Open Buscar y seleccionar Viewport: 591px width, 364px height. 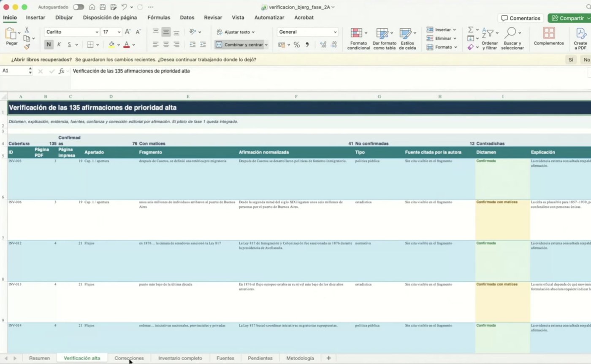(x=512, y=39)
